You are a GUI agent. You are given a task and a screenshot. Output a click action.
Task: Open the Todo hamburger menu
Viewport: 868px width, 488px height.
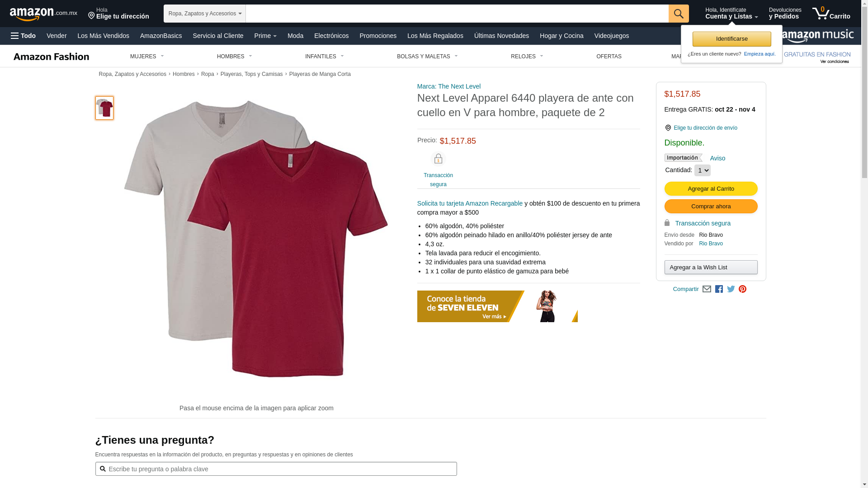coord(23,36)
